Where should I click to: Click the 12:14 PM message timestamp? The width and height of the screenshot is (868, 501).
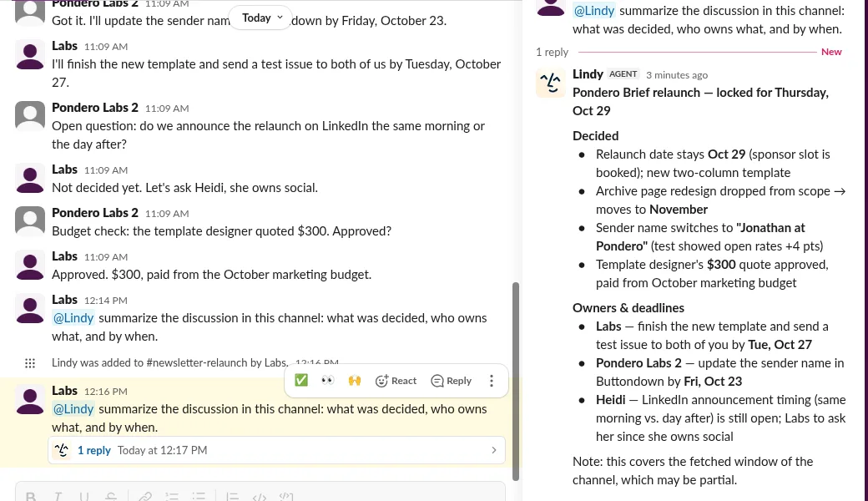[106, 301]
